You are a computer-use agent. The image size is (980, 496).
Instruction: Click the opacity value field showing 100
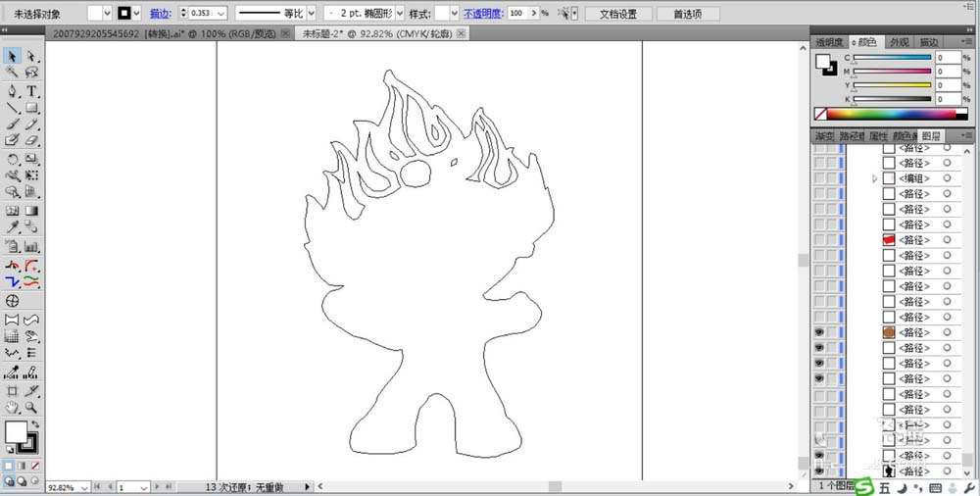click(x=518, y=13)
